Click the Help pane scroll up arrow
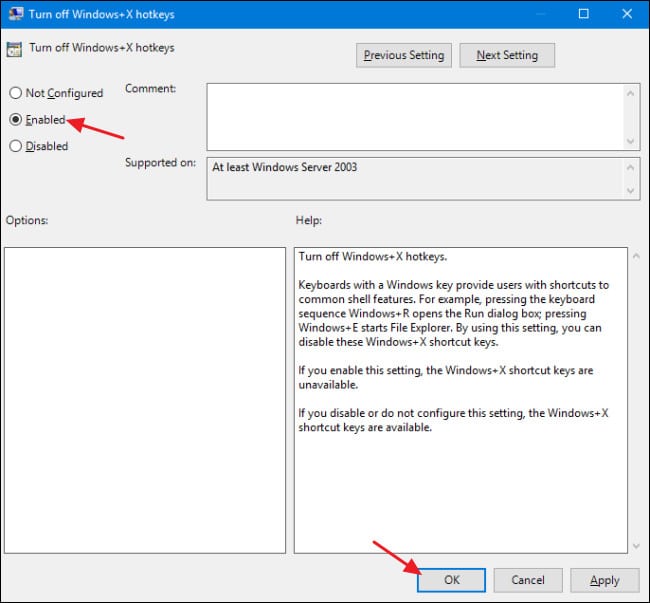The height and width of the screenshot is (603, 650). tap(636, 257)
